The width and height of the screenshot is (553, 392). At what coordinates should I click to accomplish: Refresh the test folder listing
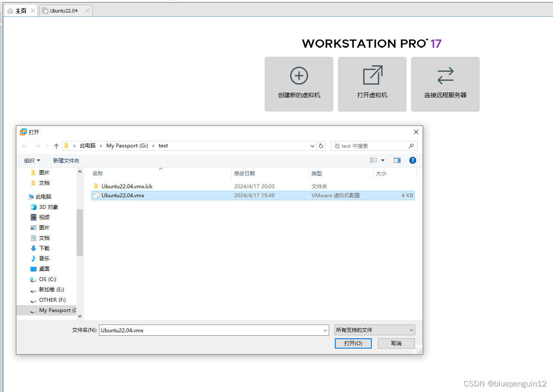[x=321, y=146]
